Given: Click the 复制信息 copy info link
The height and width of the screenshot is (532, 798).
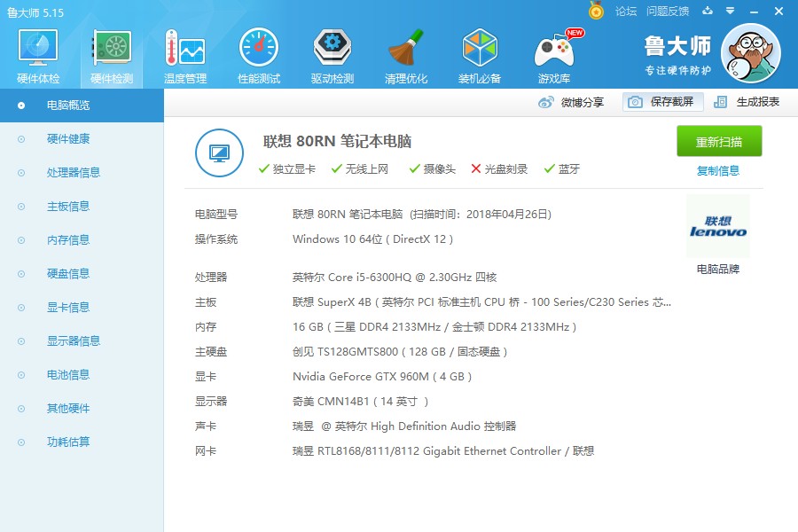Looking at the screenshot, I should click(x=718, y=170).
